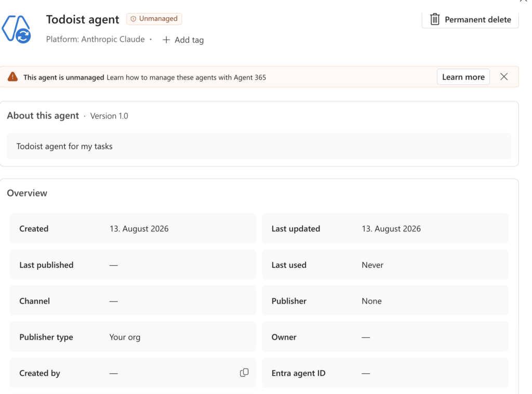
Task: Click the 'Entra agent ID' row label
Action: click(x=298, y=373)
